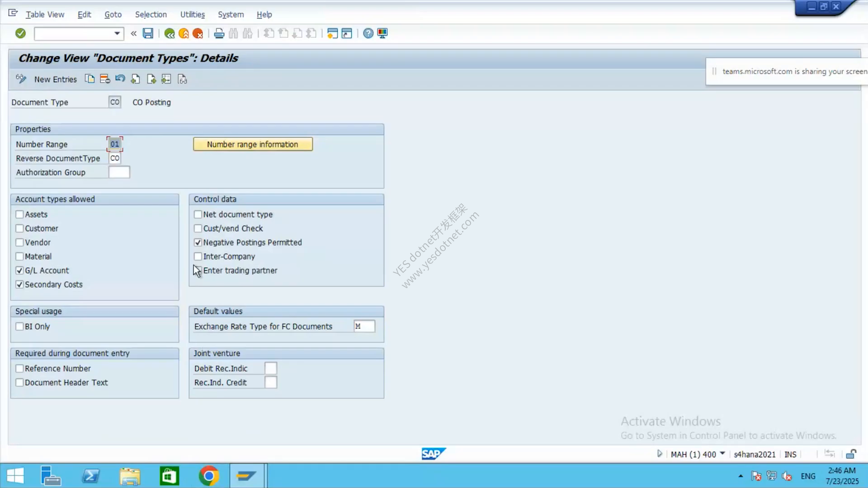Click the New Entries button
Image resolution: width=868 pixels, height=488 pixels.
[55, 80]
